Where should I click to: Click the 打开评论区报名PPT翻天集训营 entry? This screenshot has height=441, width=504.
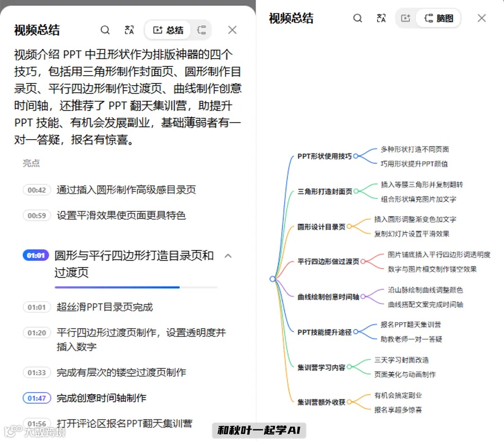[x=125, y=423]
